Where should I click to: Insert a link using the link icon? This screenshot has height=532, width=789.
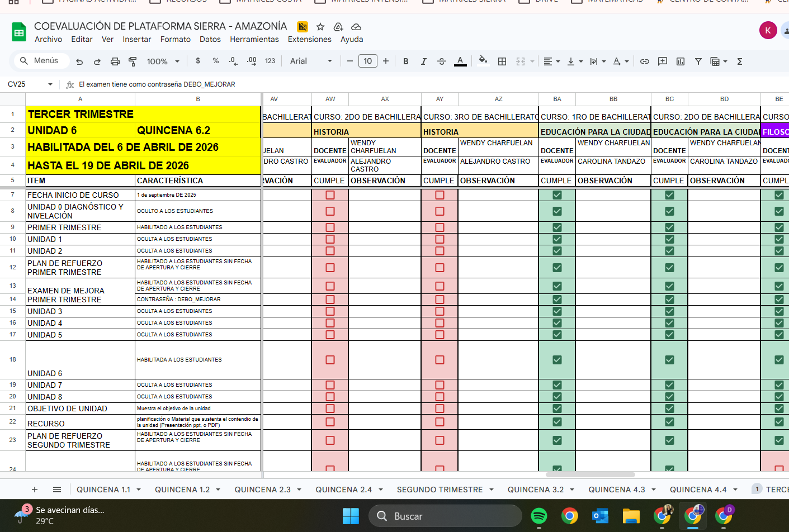645,61
